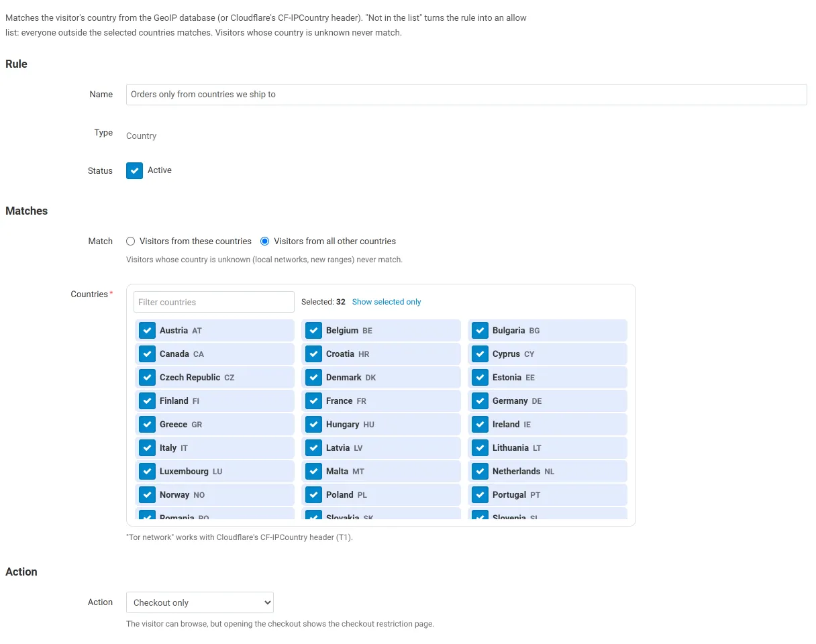Click the "Matches" section heading
This screenshot has height=644, width=816.
(x=26, y=211)
